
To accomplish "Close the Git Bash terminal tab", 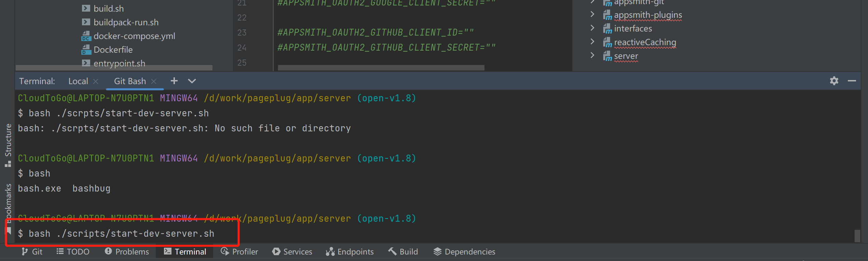I will [x=154, y=81].
